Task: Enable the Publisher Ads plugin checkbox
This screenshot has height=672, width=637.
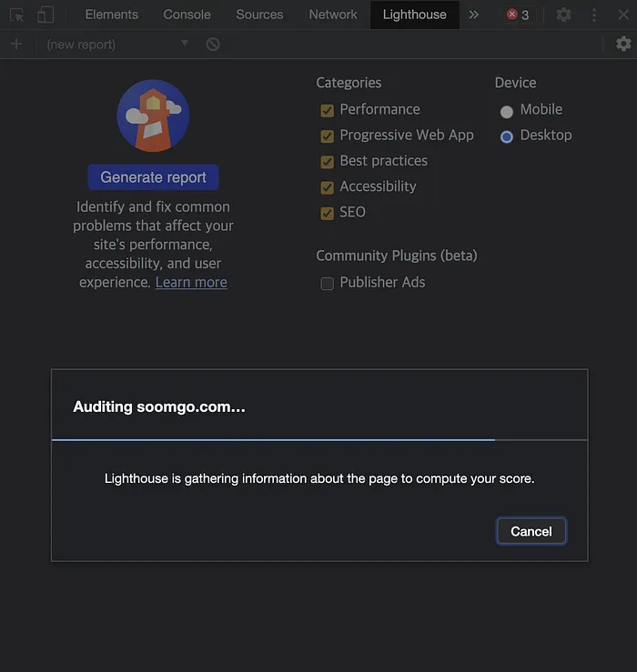Action: (x=327, y=283)
